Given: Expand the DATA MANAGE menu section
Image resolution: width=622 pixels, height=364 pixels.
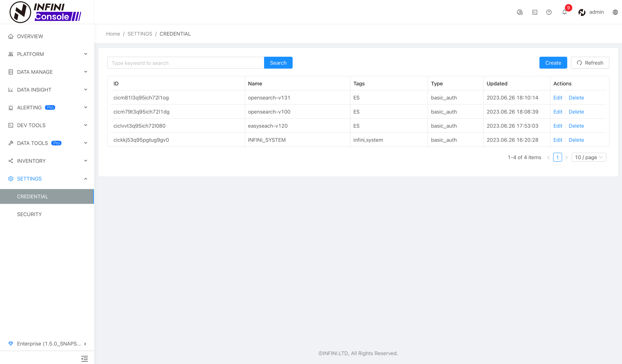Looking at the screenshot, I should click(47, 72).
